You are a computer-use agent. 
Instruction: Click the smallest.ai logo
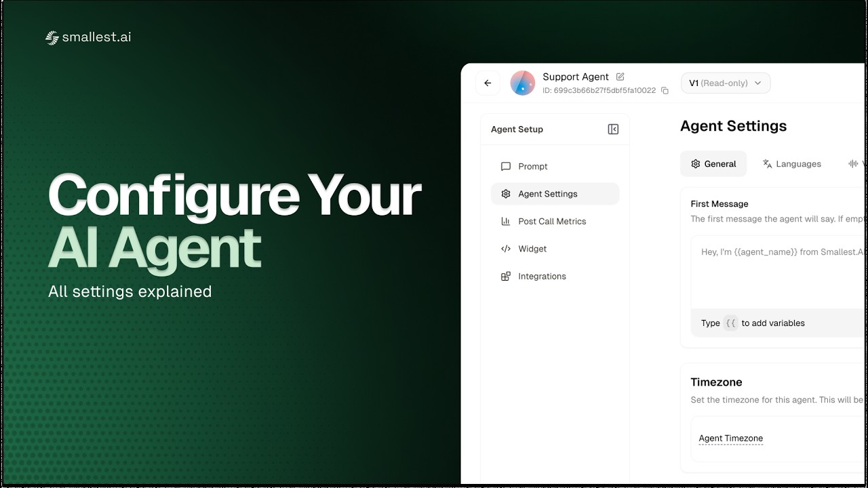pos(88,37)
